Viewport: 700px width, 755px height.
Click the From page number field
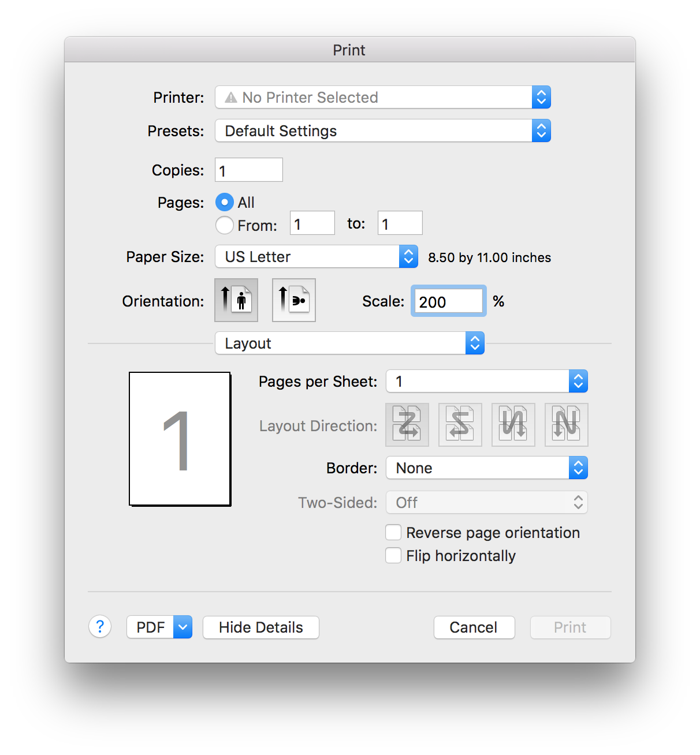(312, 223)
